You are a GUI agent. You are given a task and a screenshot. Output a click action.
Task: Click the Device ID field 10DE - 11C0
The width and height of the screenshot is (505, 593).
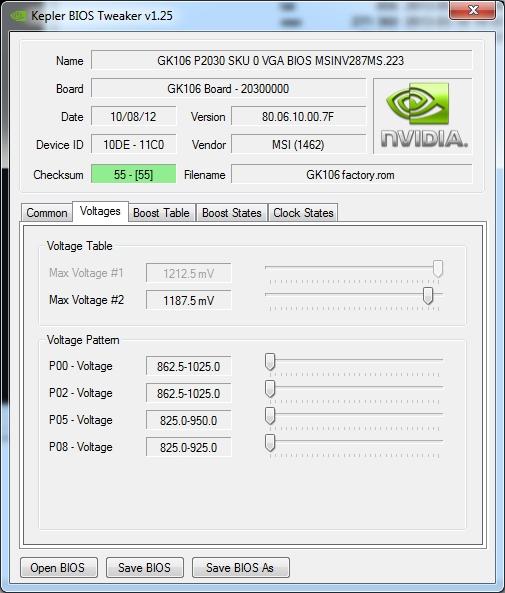(x=134, y=144)
